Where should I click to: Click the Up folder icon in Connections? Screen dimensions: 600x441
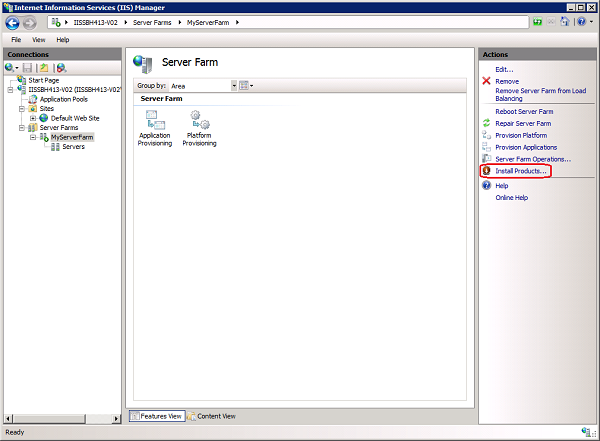click(x=44, y=68)
